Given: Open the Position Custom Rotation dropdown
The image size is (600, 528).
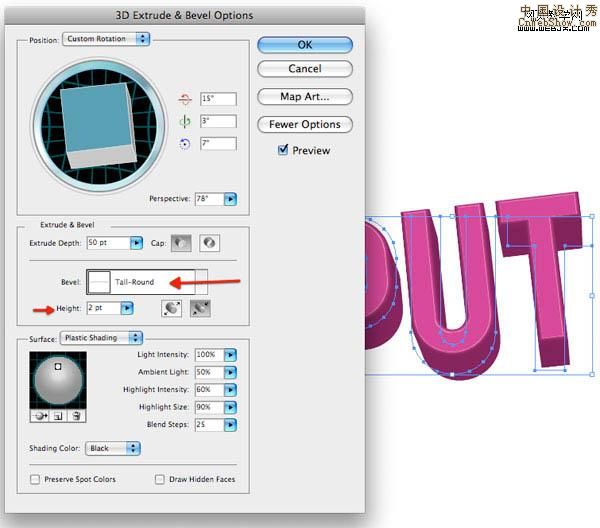Looking at the screenshot, I should click(106, 39).
